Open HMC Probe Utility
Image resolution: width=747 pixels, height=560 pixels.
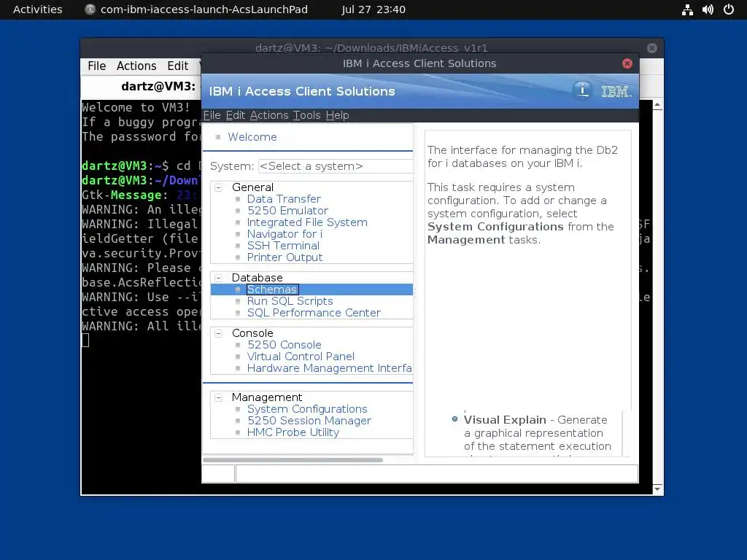(x=293, y=432)
